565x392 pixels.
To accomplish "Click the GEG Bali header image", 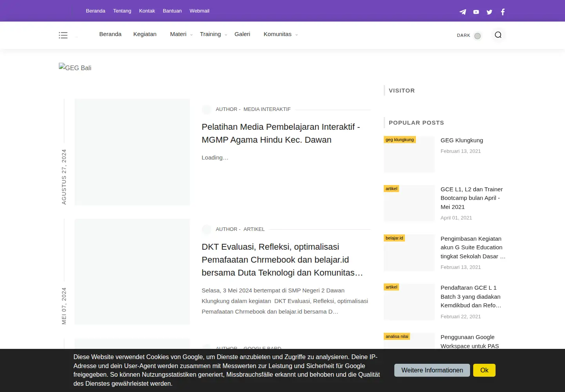I will click(x=75, y=67).
